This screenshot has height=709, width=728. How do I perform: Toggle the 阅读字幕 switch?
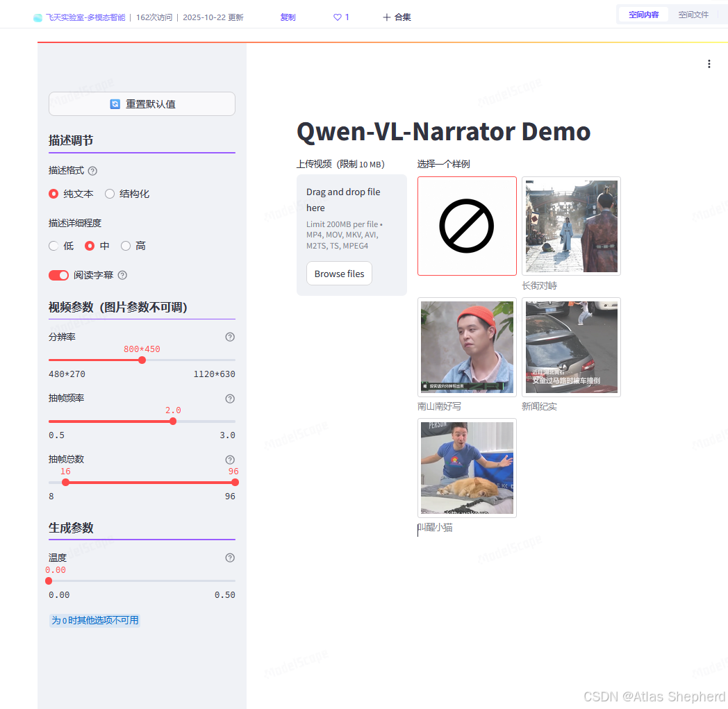(58, 275)
